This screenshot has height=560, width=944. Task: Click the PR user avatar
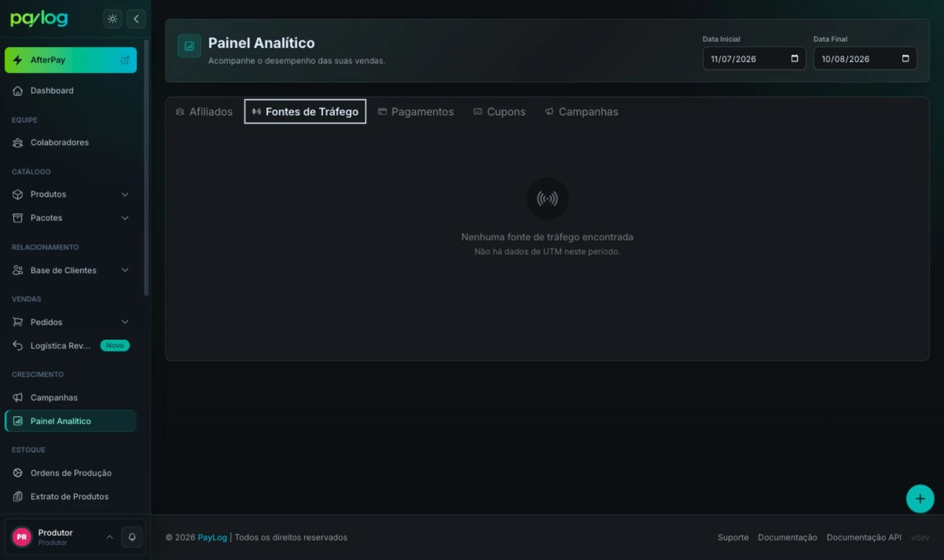click(x=22, y=537)
